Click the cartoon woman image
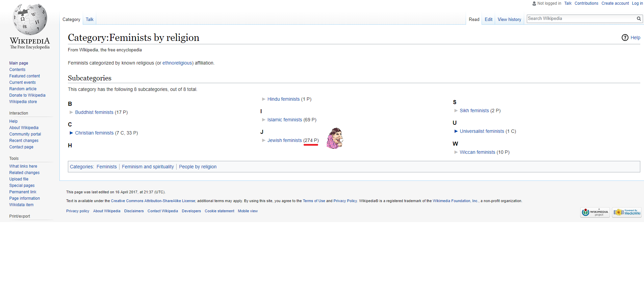The height and width of the screenshot is (291, 644). click(335, 138)
